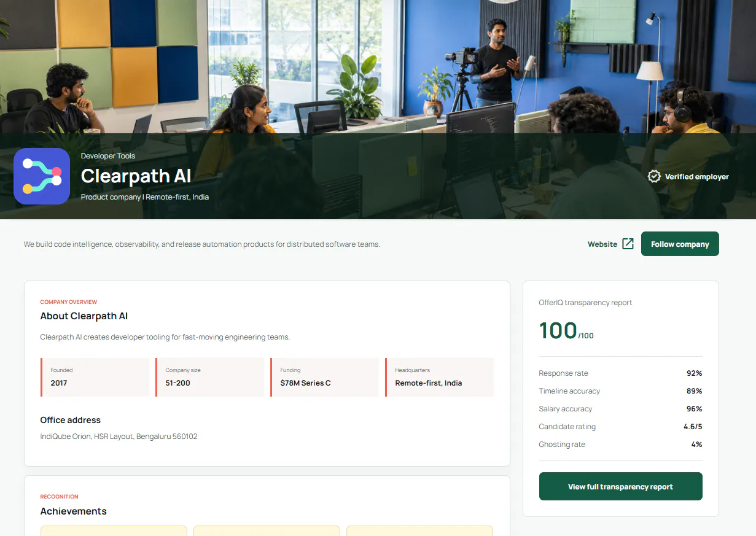The width and height of the screenshot is (756, 536).
Task: Click 'Product company | Remote-first, India' text
Action: point(145,197)
